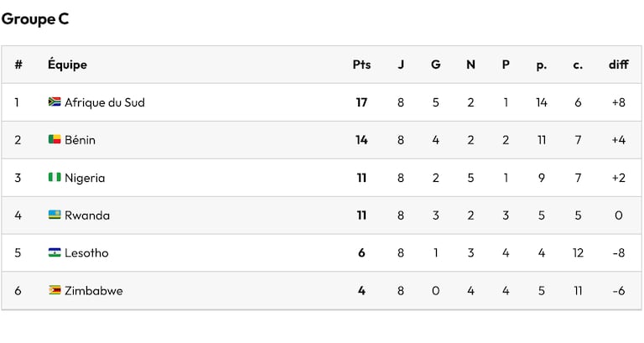Click the Lesotho flag icon
This screenshot has width=644, height=343.
tap(55, 252)
